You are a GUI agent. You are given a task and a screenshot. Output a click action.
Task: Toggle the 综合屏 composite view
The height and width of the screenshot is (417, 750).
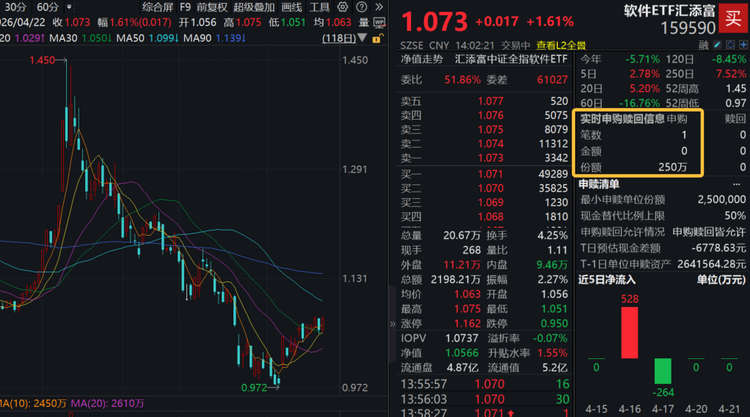158,6
